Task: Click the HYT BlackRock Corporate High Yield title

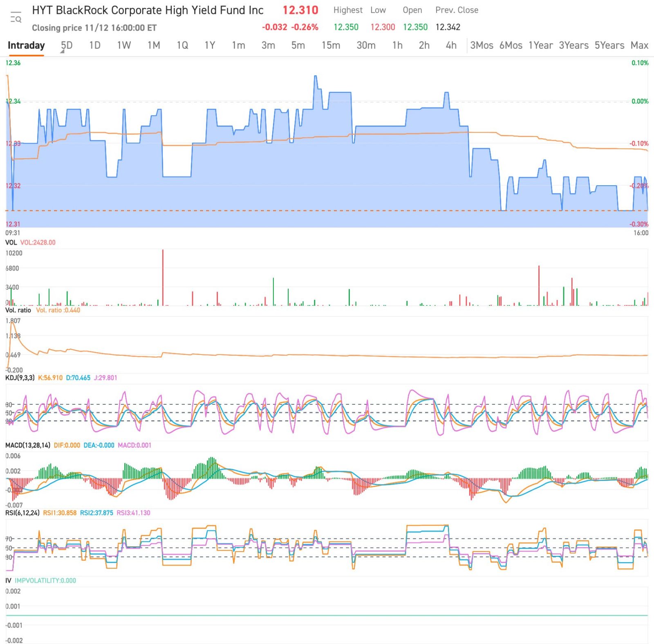Action: tap(148, 10)
